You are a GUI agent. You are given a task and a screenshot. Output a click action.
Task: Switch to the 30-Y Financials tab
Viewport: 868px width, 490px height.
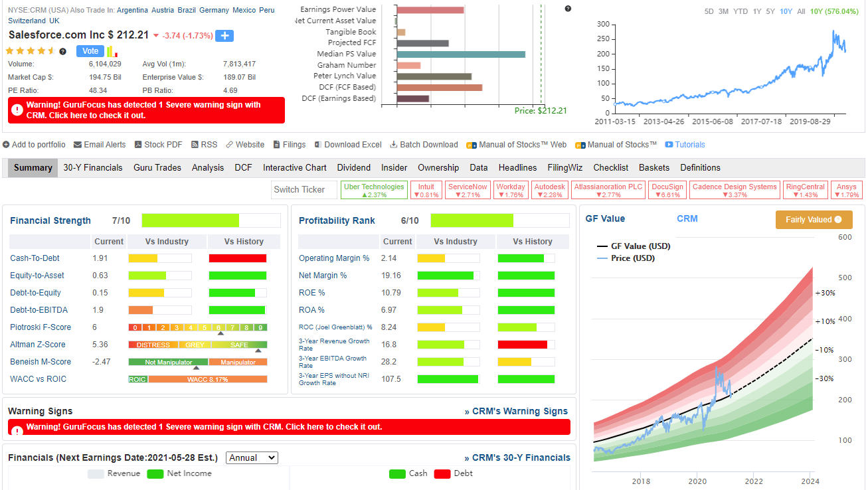[93, 167]
